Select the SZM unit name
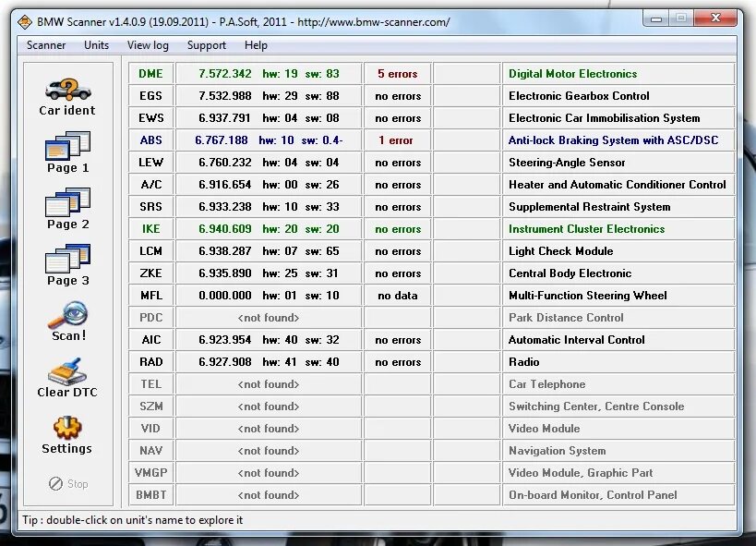The height and width of the screenshot is (546, 756). point(150,406)
